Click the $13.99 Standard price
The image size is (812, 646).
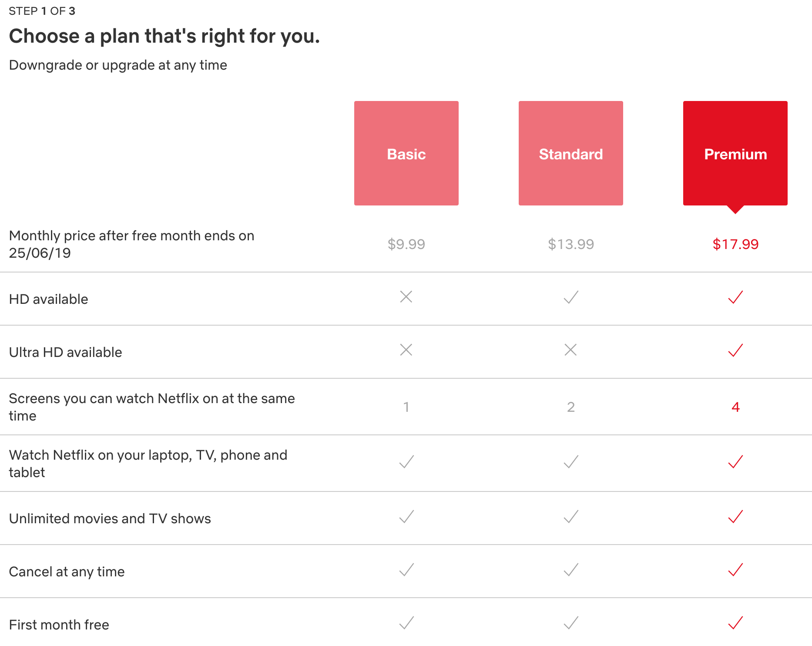point(570,244)
